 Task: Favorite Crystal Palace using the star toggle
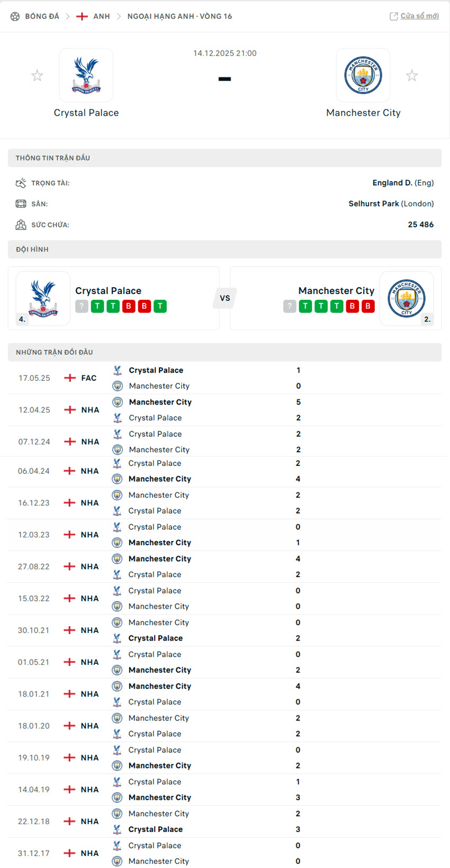point(37,75)
